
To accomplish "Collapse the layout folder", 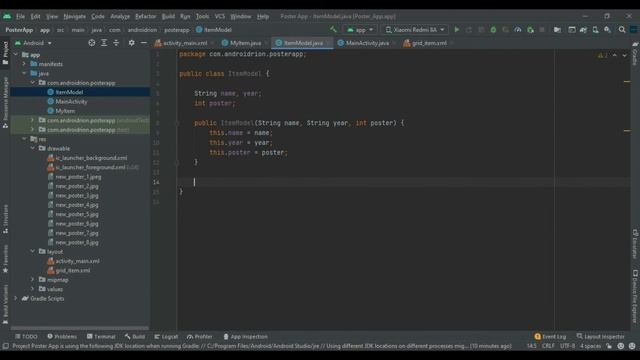I will pyautogui.click(x=33, y=251).
